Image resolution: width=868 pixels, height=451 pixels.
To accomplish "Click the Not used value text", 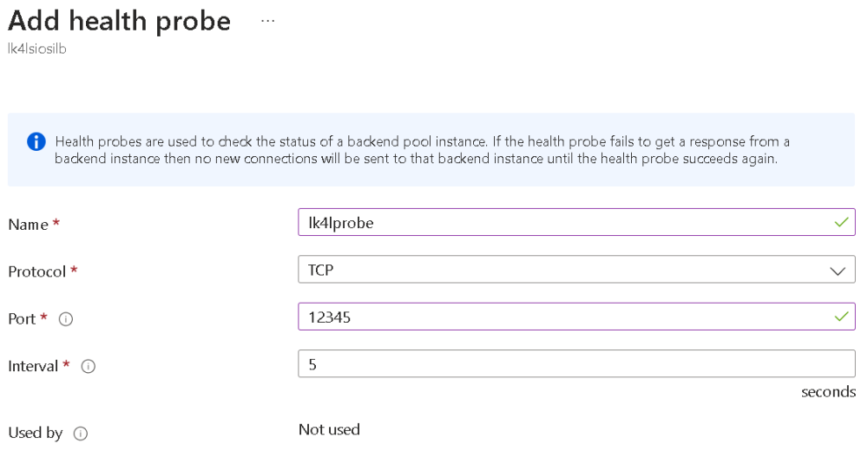I will 329,429.
